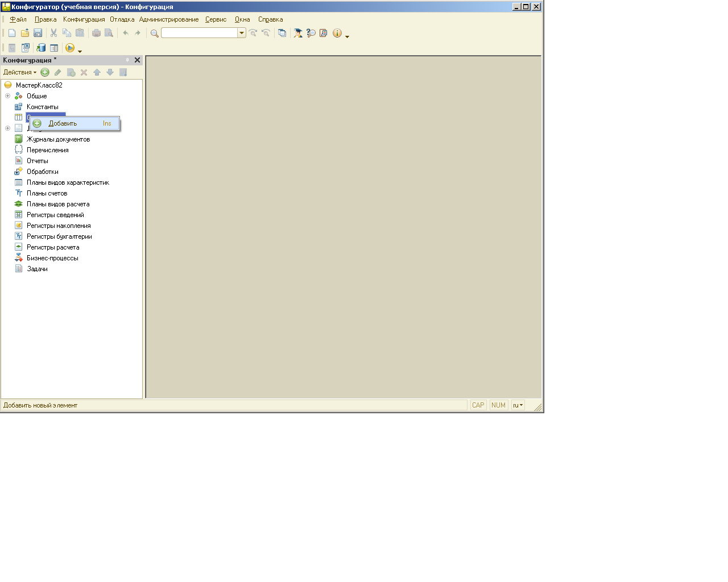This screenshot has width=728, height=582.
Task: Select Журналы документов in the tree
Action: tap(58, 139)
